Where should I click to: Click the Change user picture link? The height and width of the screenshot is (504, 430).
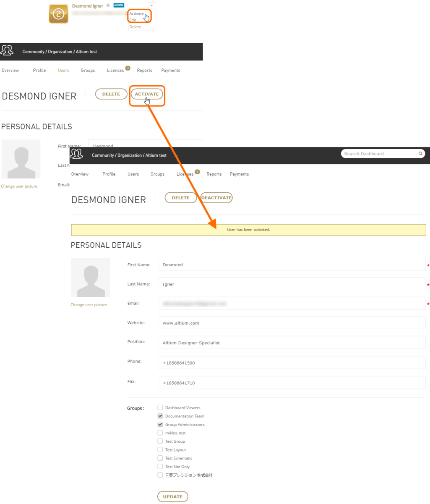click(x=89, y=305)
